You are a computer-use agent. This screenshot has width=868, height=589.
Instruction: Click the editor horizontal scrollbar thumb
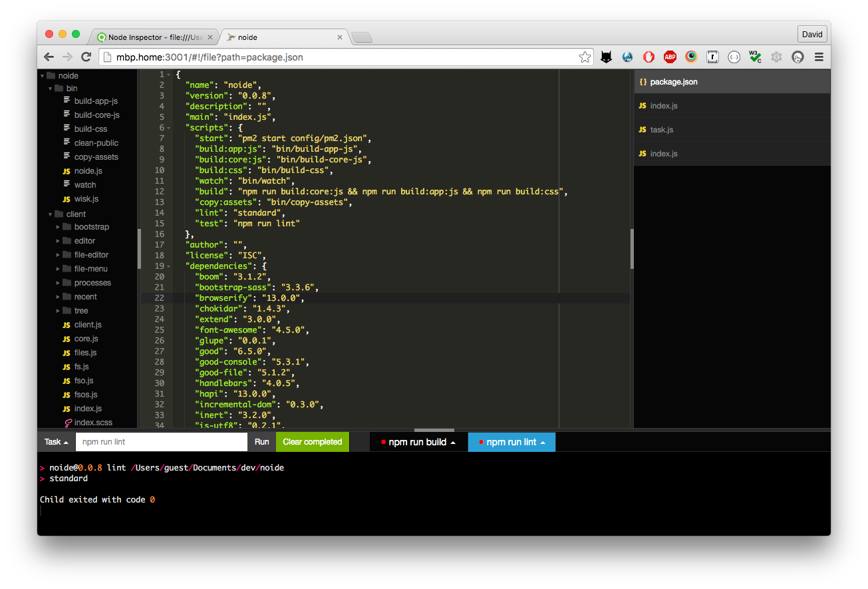[x=434, y=430]
